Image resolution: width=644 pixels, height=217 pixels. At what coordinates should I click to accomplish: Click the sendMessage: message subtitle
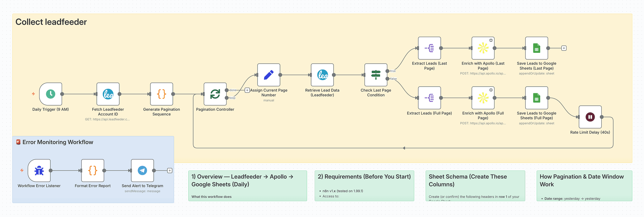tap(142, 191)
